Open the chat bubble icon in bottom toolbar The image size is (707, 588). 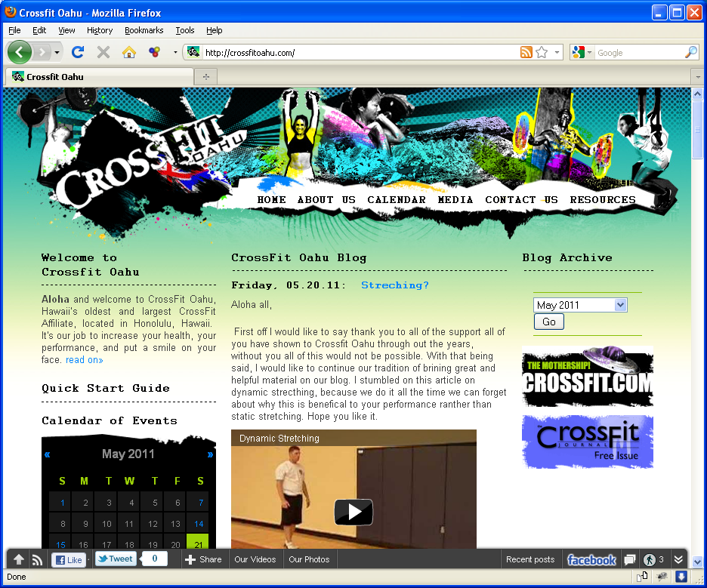coord(629,559)
